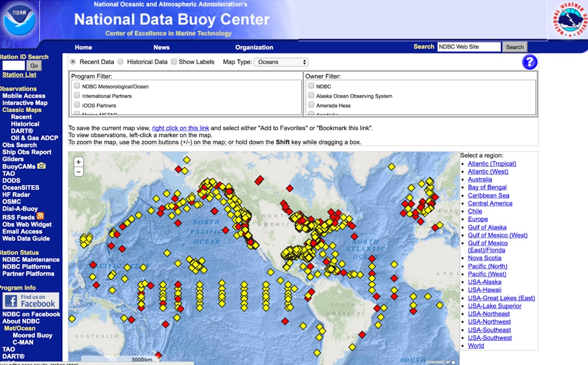Open the Oil & Gas ADCP link
This screenshot has height=365, width=588.
[x=35, y=138]
